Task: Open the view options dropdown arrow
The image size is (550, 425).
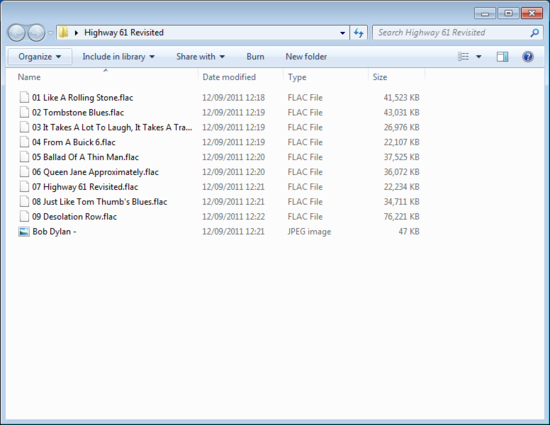Action: point(479,57)
